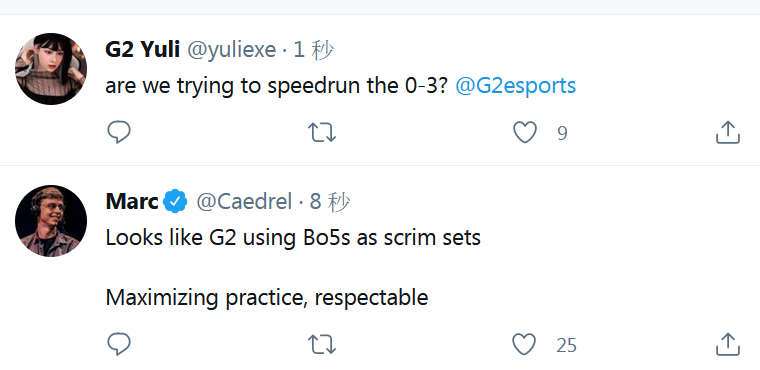The width and height of the screenshot is (760, 370).
Task: Open the tweet via the 1 秒 timestamp
Action: (314, 50)
